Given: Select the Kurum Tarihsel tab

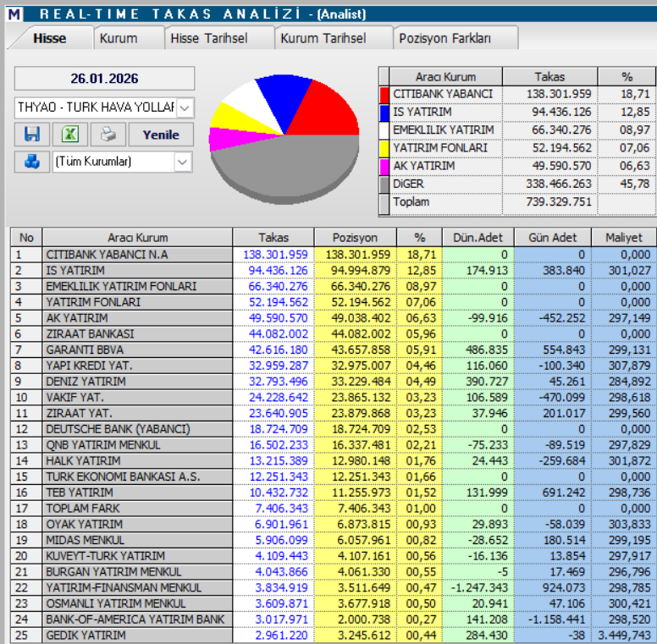Looking at the screenshot, I should coord(323,38).
